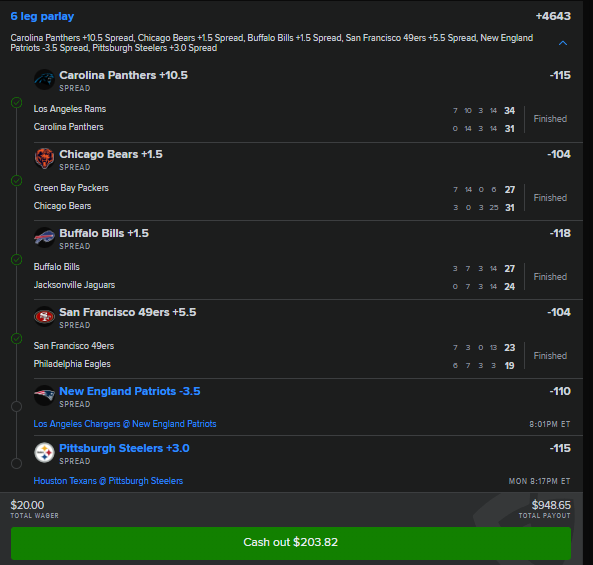Click the Pittsburgh Steelers team logo
Screen dimensions: 593x565
44,452
